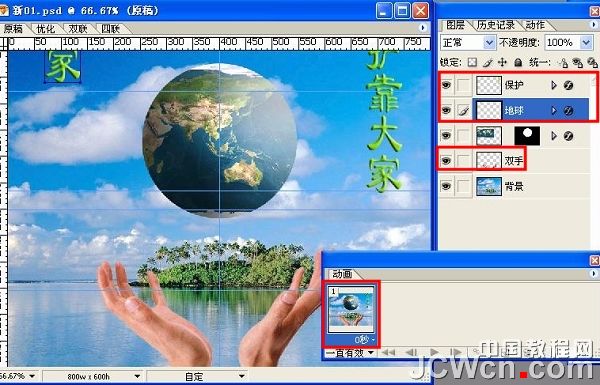
Task: Click the black layer mask thumbnail
Action: (x=527, y=135)
